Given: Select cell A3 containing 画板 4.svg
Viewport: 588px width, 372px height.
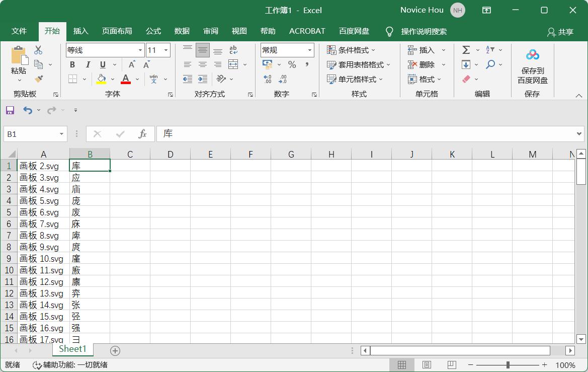Looking at the screenshot, I should [x=43, y=189].
